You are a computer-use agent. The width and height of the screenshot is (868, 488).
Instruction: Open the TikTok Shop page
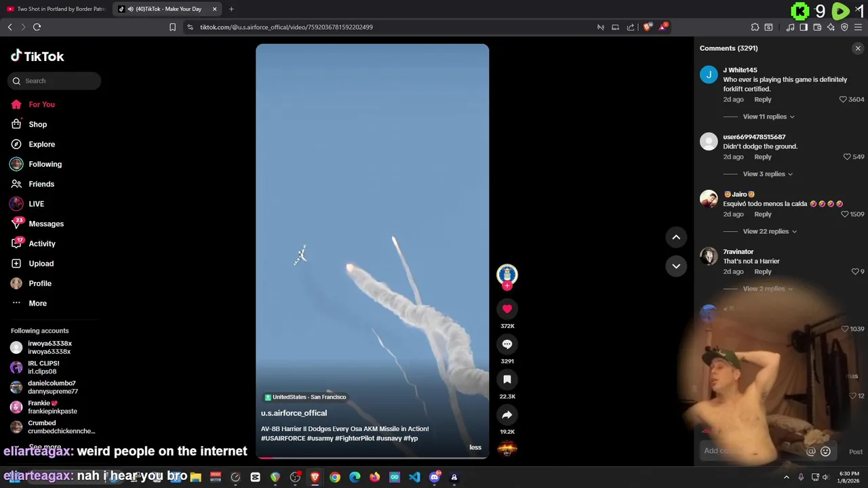coord(28,124)
